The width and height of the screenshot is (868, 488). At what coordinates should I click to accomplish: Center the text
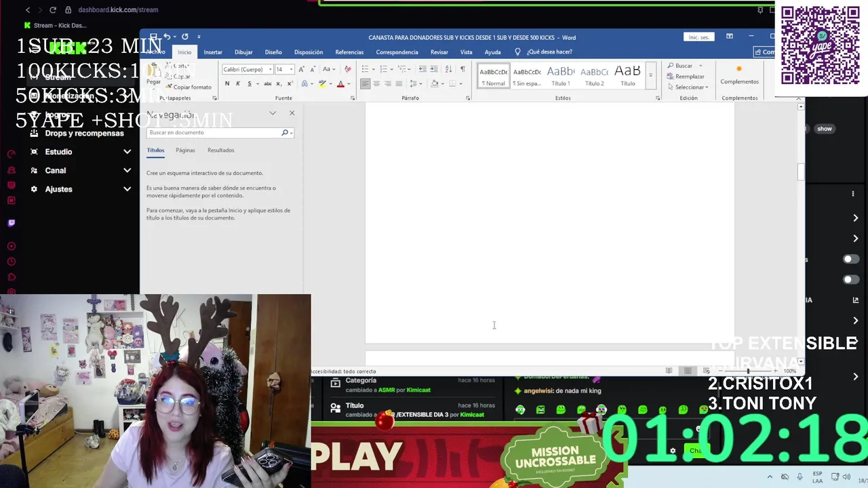pyautogui.click(x=376, y=83)
